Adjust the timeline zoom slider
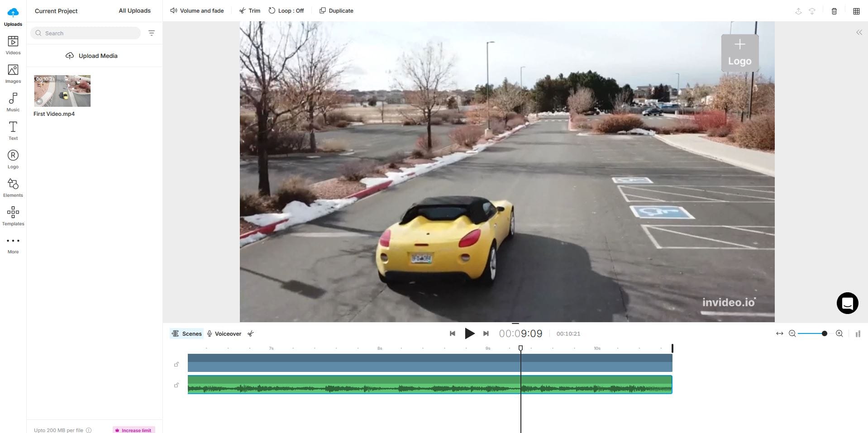868x433 pixels. coord(824,333)
